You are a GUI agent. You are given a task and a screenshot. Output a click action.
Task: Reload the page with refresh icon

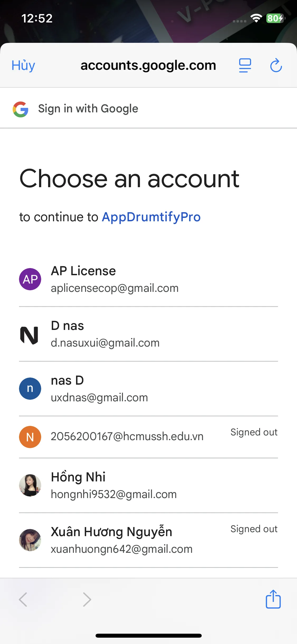click(276, 65)
